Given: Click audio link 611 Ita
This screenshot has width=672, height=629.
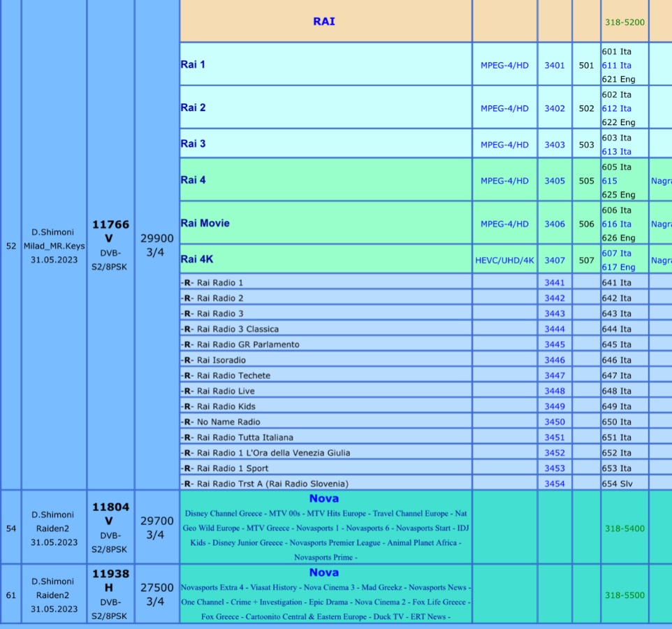Looking at the screenshot, I should pyautogui.click(x=616, y=65).
